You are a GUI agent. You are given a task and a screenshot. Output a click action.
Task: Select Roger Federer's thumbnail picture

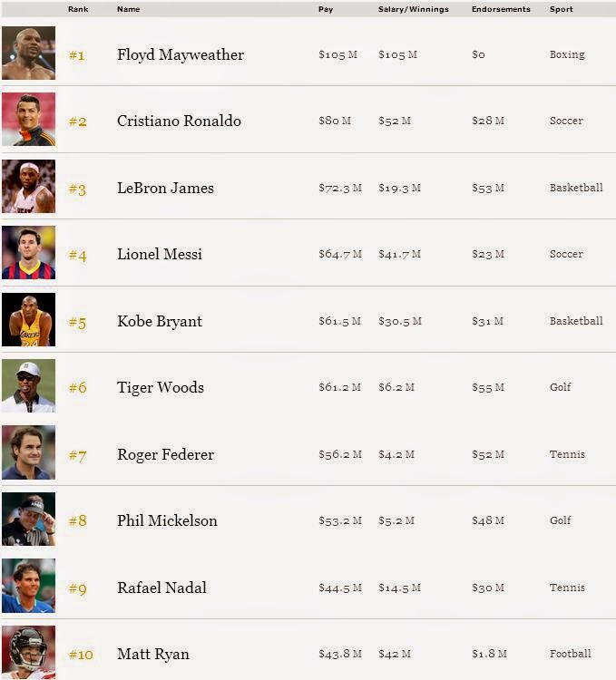29,452
